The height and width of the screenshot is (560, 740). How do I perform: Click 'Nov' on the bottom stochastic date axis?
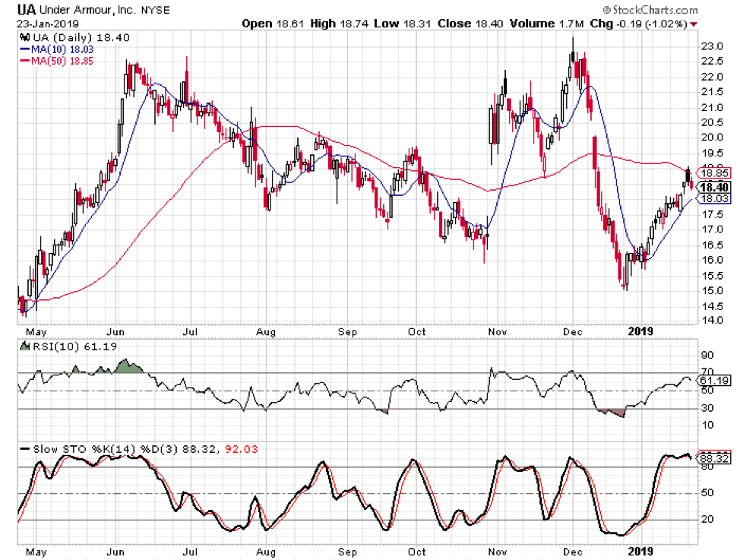click(x=498, y=552)
